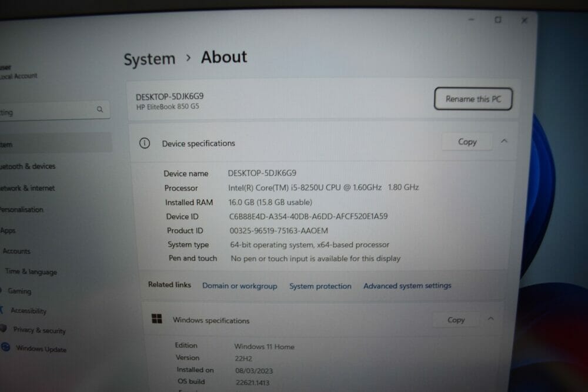Click the Find a setting search box
The height and width of the screenshot is (392, 588).
55,110
